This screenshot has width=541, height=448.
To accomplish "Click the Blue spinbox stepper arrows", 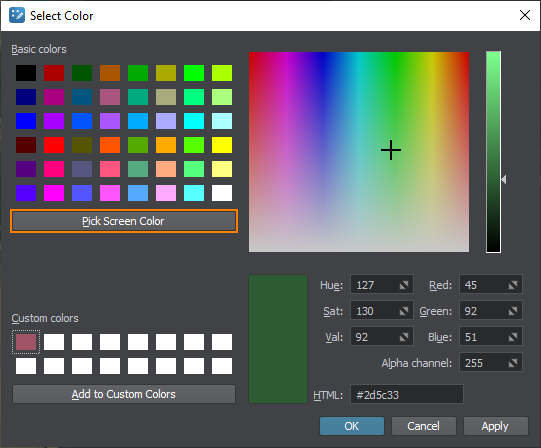I will click(513, 337).
